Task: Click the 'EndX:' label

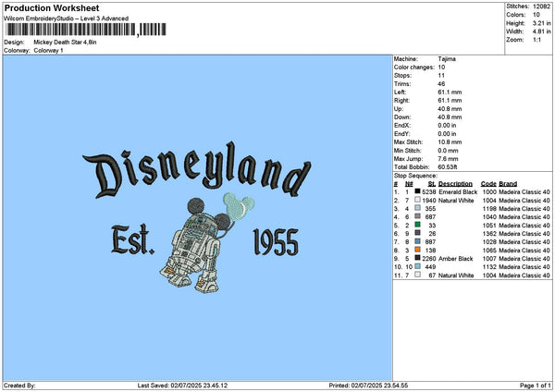Action: (401, 125)
